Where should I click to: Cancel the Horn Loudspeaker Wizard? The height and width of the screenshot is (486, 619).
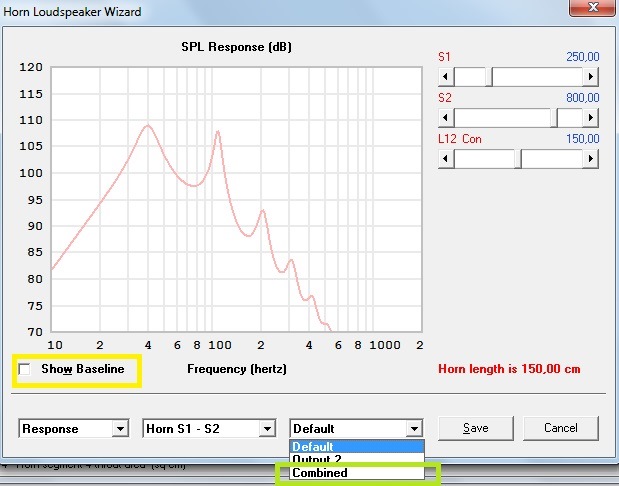pyautogui.click(x=561, y=428)
